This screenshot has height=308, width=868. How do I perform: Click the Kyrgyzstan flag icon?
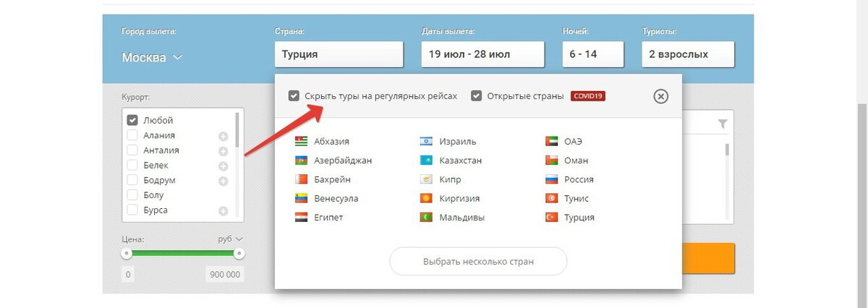[x=426, y=198]
